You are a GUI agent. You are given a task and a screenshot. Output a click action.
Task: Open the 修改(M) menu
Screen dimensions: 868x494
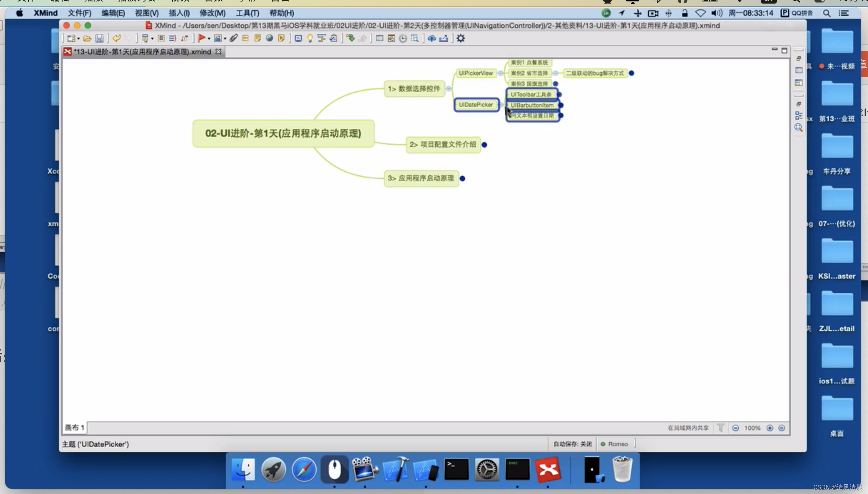pos(213,13)
